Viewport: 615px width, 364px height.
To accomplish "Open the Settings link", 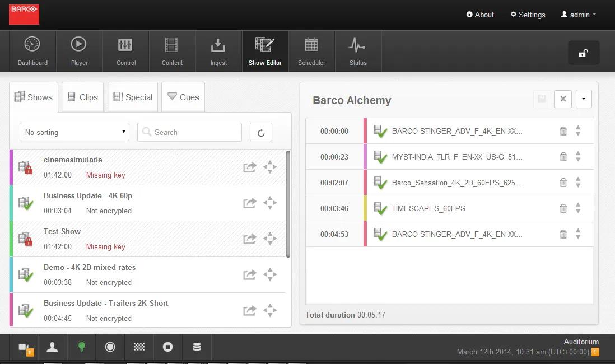I will 528,15.
